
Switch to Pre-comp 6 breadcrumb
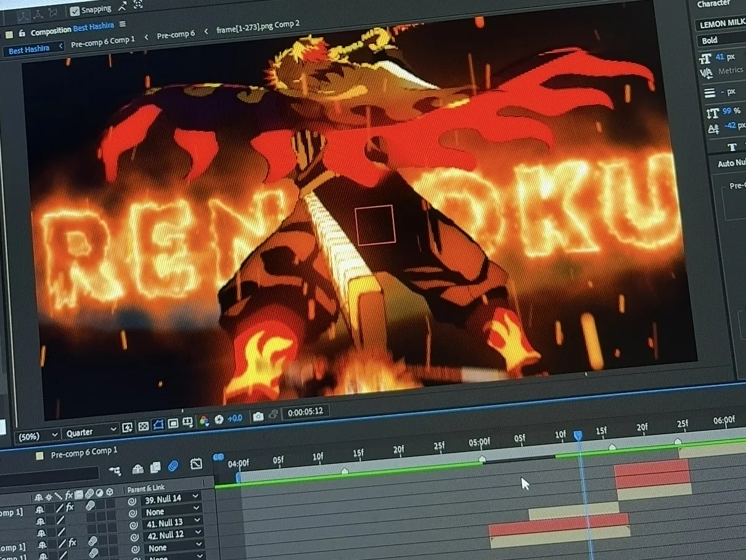pos(176,35)
